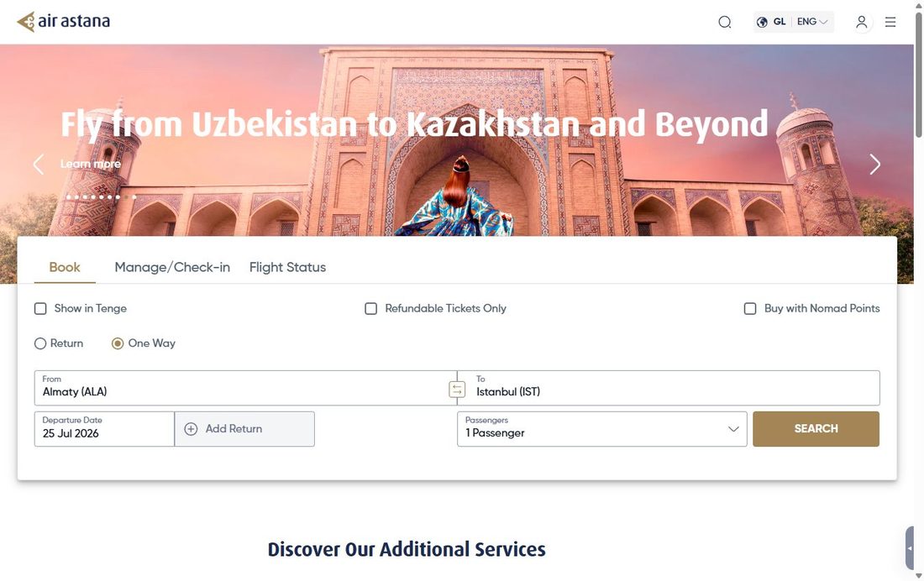Check Buy with Nomad Points
The image size is (924, 581).
pos(750,309)
